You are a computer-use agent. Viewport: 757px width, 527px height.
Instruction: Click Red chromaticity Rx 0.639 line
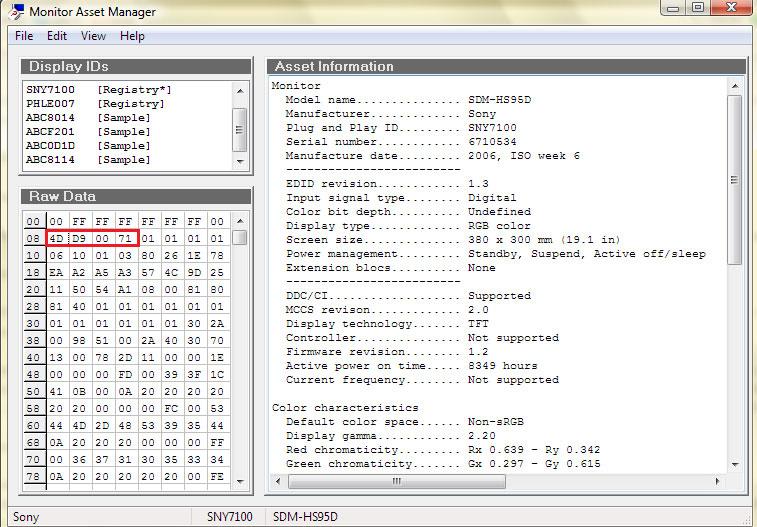pos(443,450)
